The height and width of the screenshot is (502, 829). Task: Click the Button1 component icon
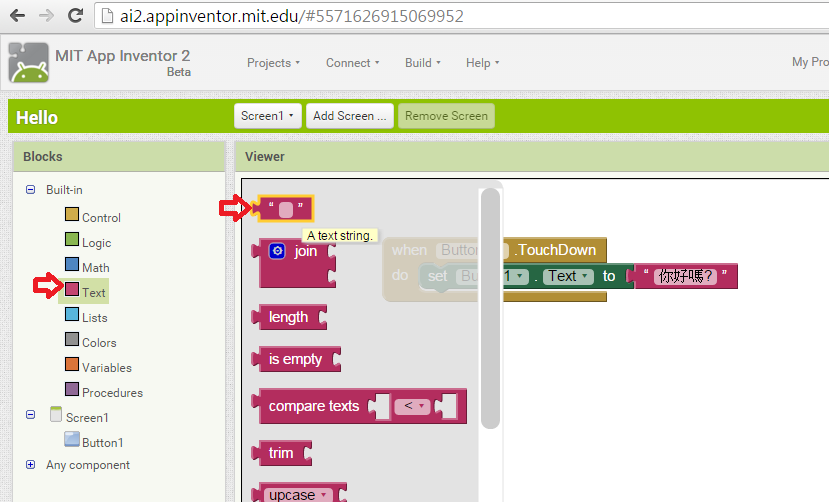(72, 439)
